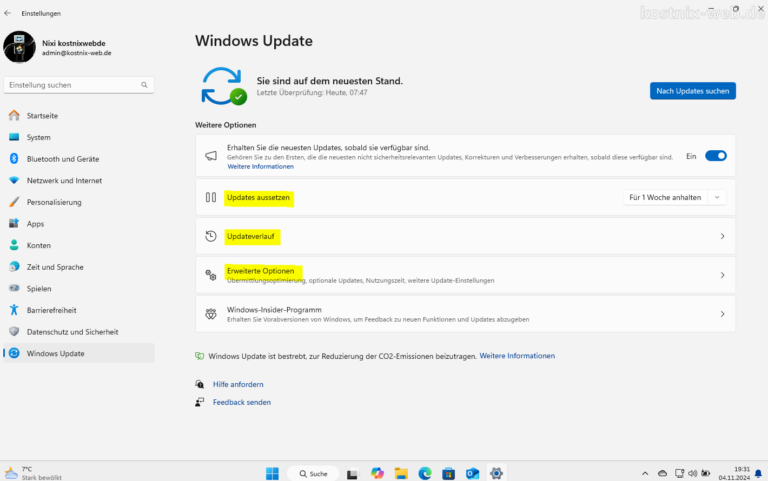Click the sync status icon with green checkmark

[x=223, y=86]
